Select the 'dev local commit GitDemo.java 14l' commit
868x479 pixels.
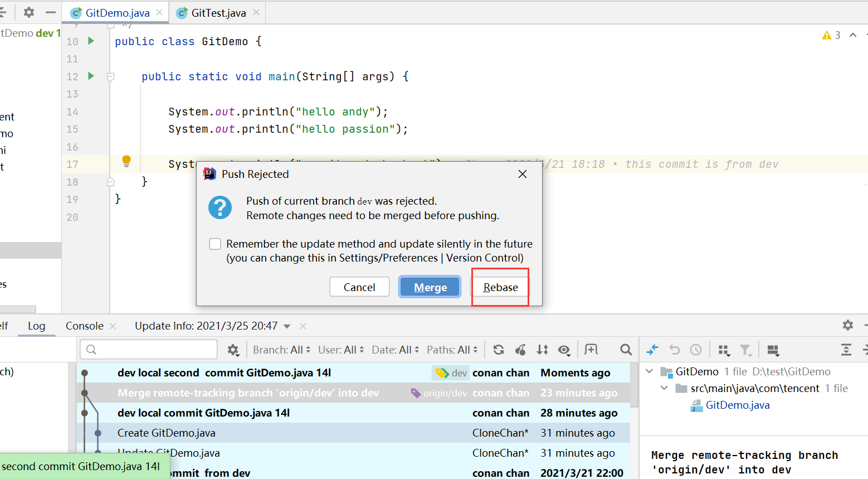click(x=353, y=413)
